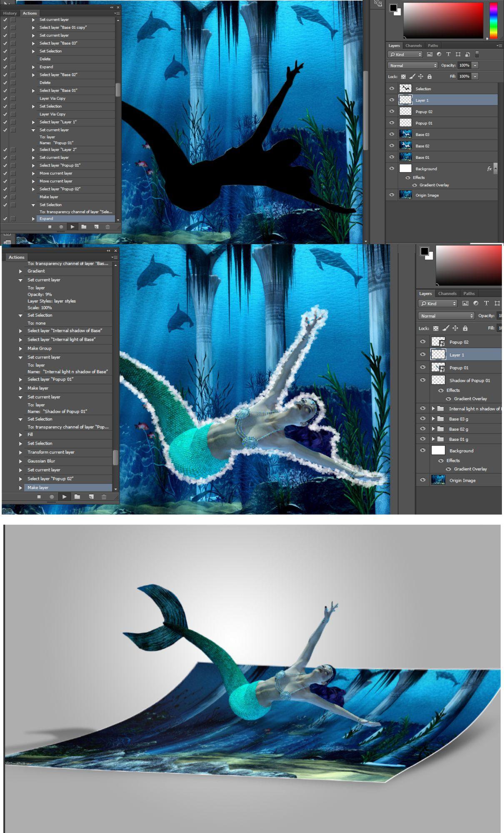Viewport: 504px width, 833px height.
Task: Play the action below highlighted Make layer step
Action: point(64,497)
